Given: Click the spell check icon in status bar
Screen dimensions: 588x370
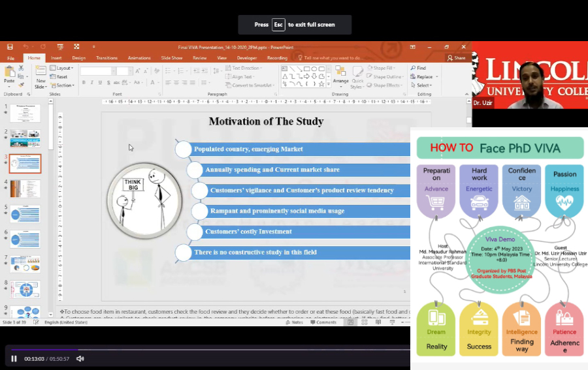Looking at the screenshot, I should pos(36,322).
